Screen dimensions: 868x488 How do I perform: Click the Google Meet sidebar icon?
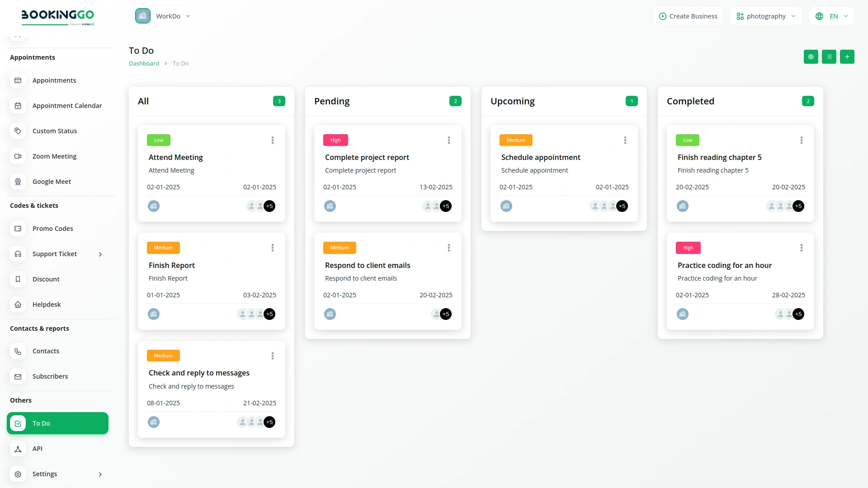(x=18, y=181)
